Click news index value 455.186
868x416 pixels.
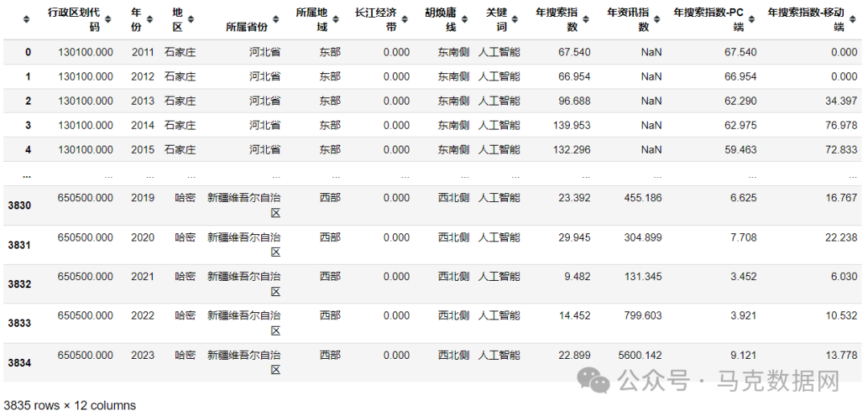click(x=643, y=198)
